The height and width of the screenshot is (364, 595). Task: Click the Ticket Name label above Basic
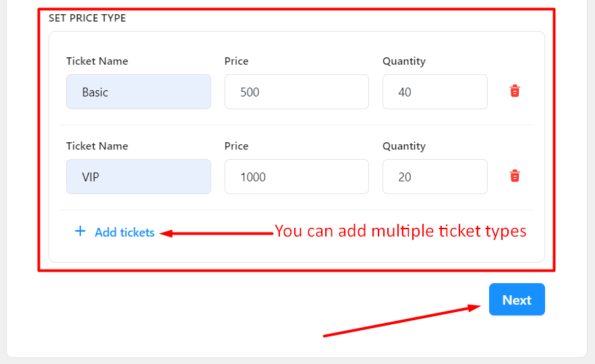97,61
